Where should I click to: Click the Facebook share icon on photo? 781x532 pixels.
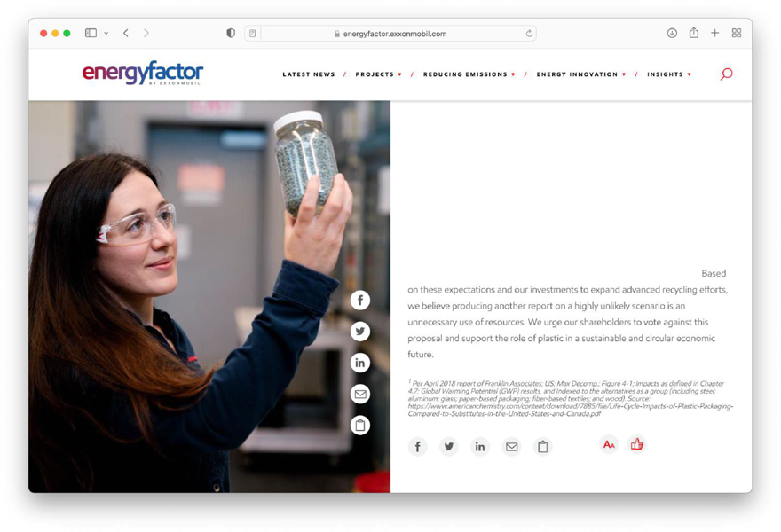pyautogui.click(x=359, y=301)
